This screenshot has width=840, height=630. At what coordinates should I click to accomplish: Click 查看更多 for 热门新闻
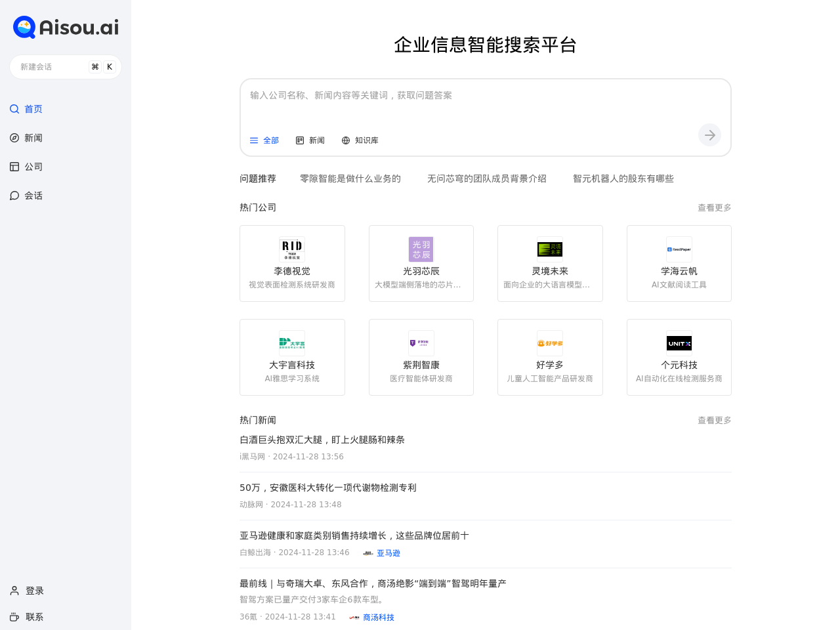point(715,420)
